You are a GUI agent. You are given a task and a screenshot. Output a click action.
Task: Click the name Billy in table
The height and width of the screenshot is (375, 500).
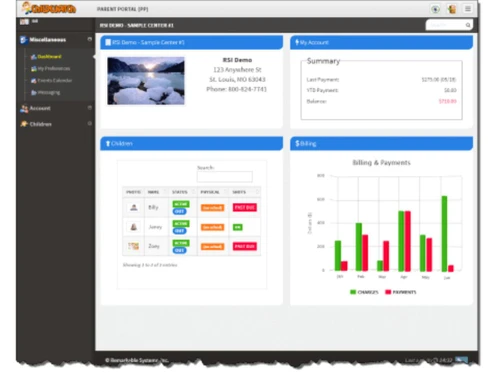pyautogui.click(x=153, y=207)
